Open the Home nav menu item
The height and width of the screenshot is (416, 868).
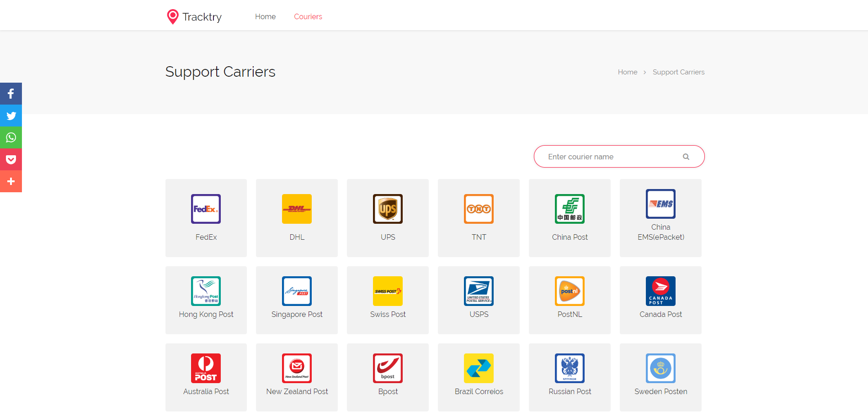tap(265, 16)
